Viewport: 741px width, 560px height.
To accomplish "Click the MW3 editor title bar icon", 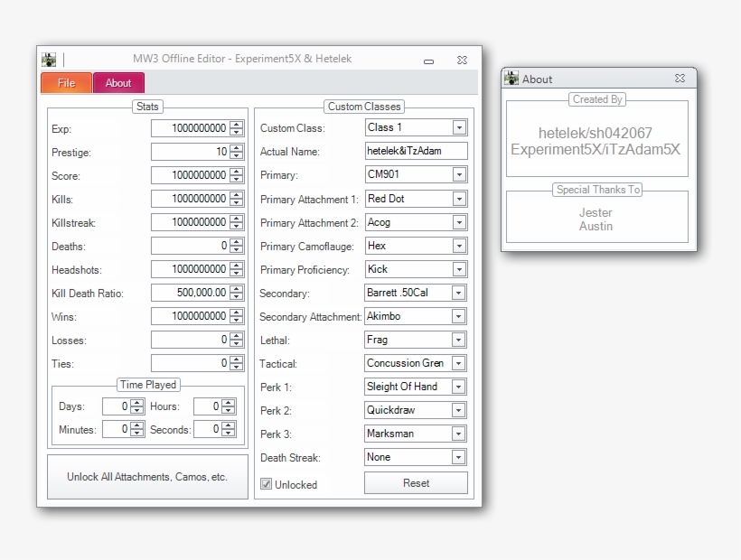I will 47,59.
